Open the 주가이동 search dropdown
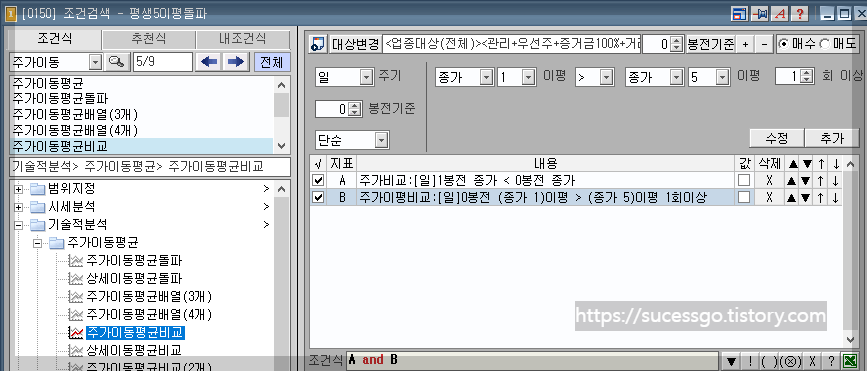The image size is (867, 371). [x=95, y=62]
